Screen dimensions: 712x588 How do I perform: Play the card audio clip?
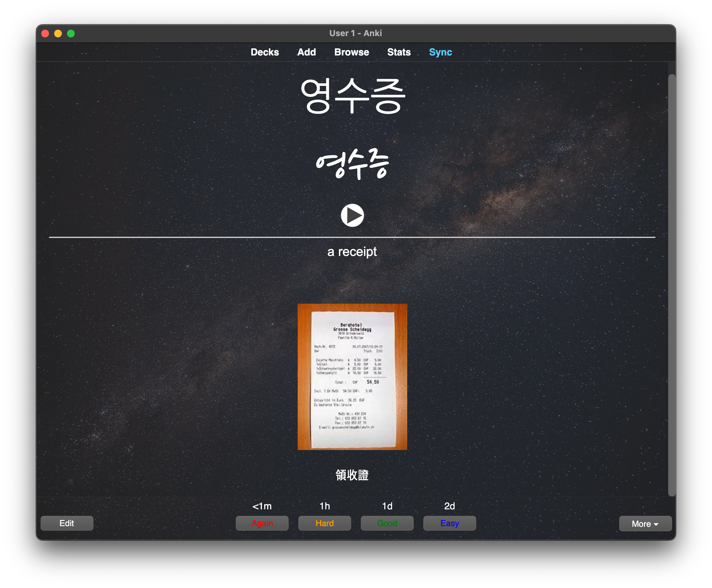pyautogui.click(x=352, y=215)
